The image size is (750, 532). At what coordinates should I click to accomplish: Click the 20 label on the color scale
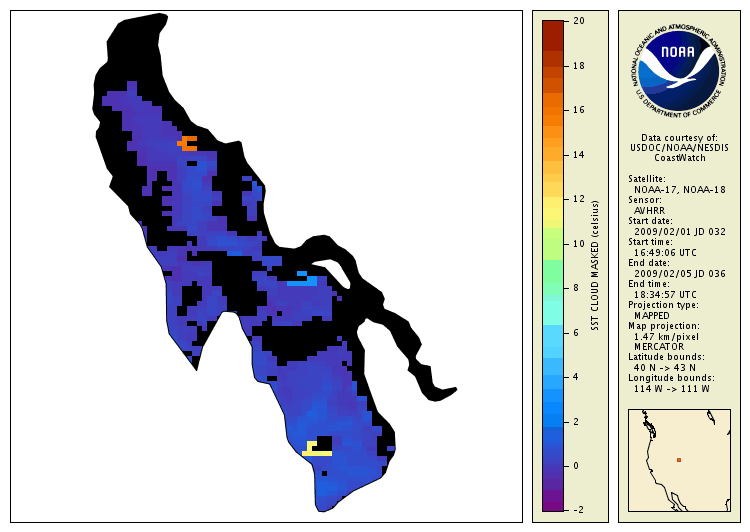coord(579,21)
